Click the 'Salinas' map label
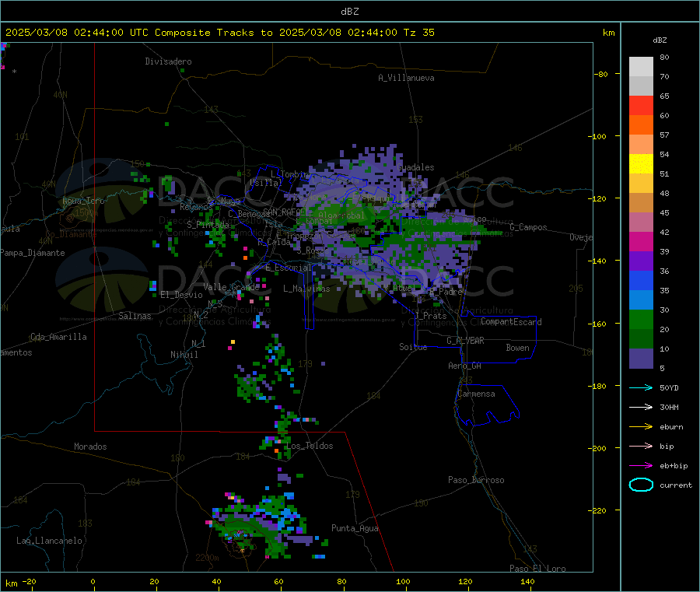This screenshot has width=700, height=592. point(135,316)
